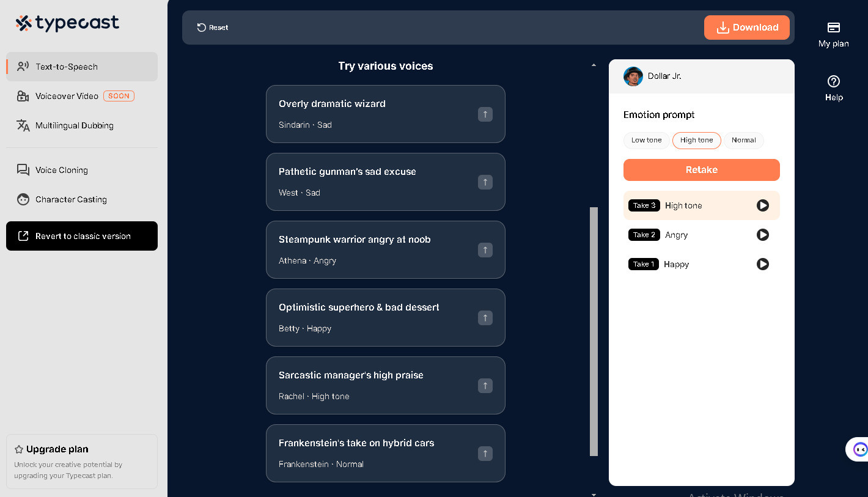This screenshot has height=497, width=868.
Task: Click arrow icon on Frankenstein's hybrid cars card
Action: 485,453
